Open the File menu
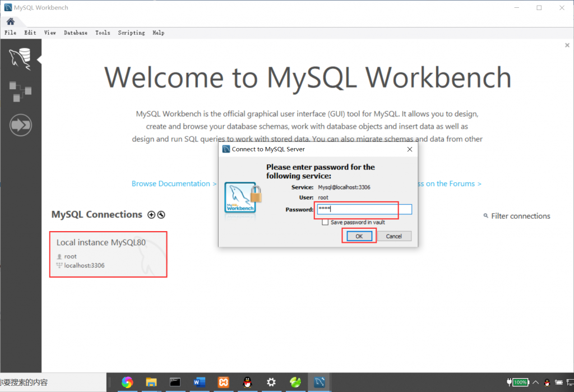This screenshot has width=574, height=392. tap(10, 33)
